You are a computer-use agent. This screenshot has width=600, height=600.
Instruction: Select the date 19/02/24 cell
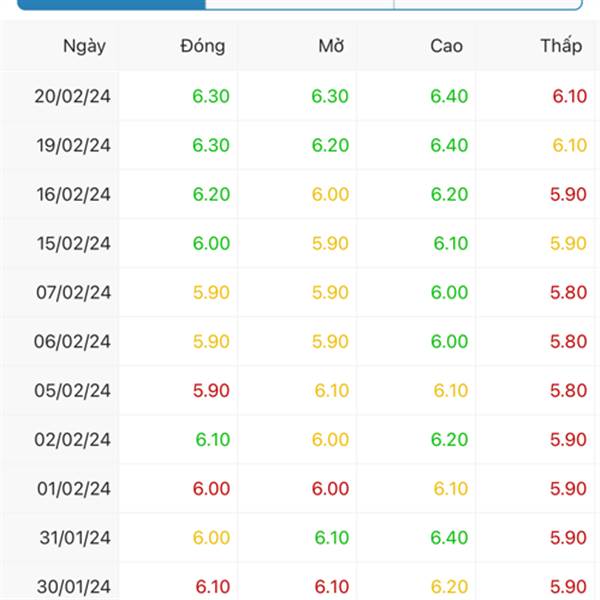[x=73, y=146]
